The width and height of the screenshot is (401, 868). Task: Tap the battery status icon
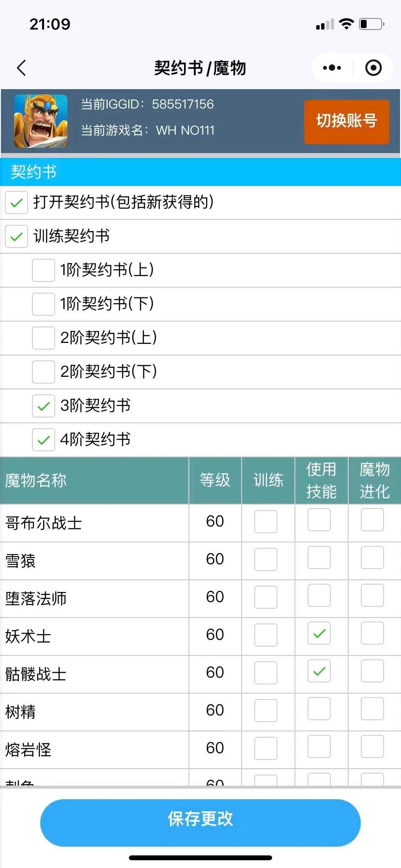tap(371, 24)
